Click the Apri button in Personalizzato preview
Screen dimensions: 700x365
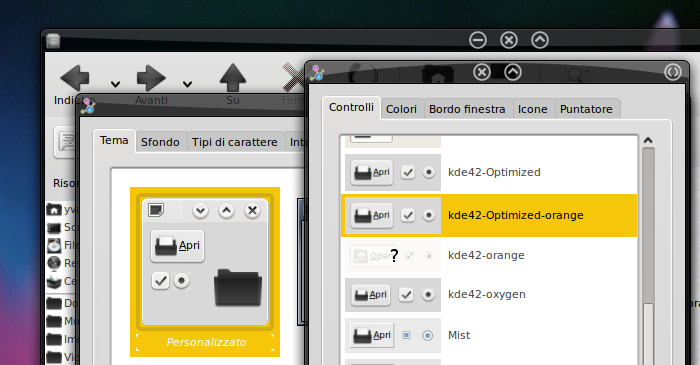[178, 246]
